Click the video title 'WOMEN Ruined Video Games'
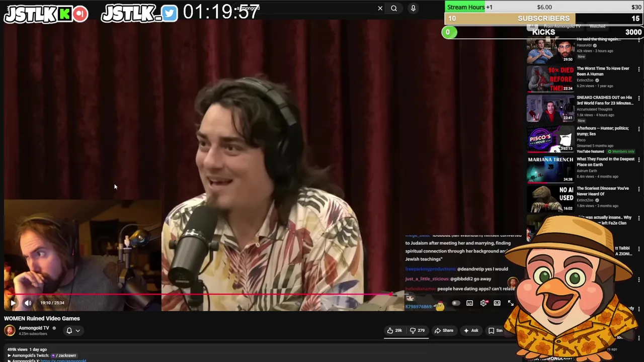This screenshot has width=644, height=362. tap(42, 318)
